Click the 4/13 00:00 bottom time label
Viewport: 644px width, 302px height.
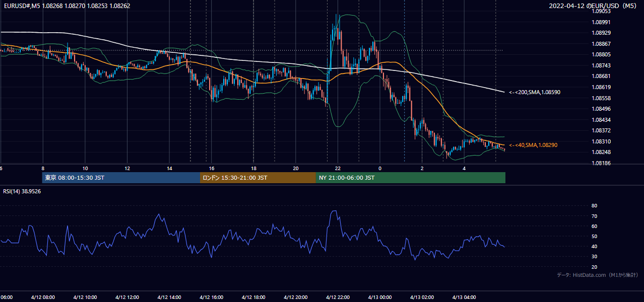380,297
